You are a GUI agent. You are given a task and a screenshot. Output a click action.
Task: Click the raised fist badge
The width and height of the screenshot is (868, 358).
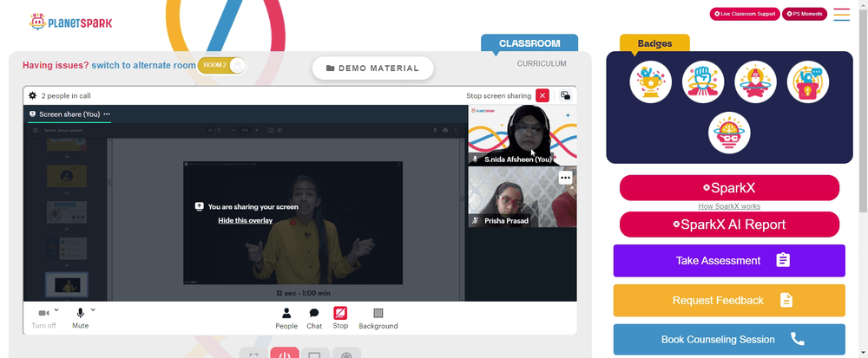click(x=703, y=81)
